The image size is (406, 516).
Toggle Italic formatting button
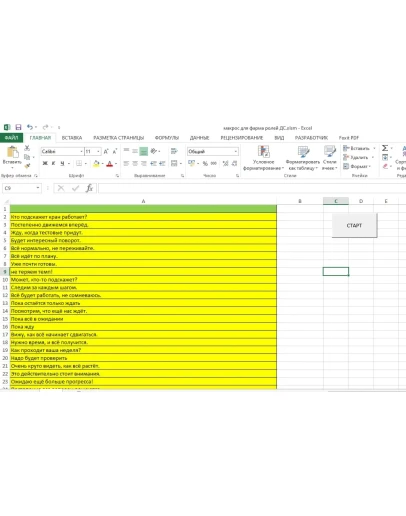(x=53, y=163)
